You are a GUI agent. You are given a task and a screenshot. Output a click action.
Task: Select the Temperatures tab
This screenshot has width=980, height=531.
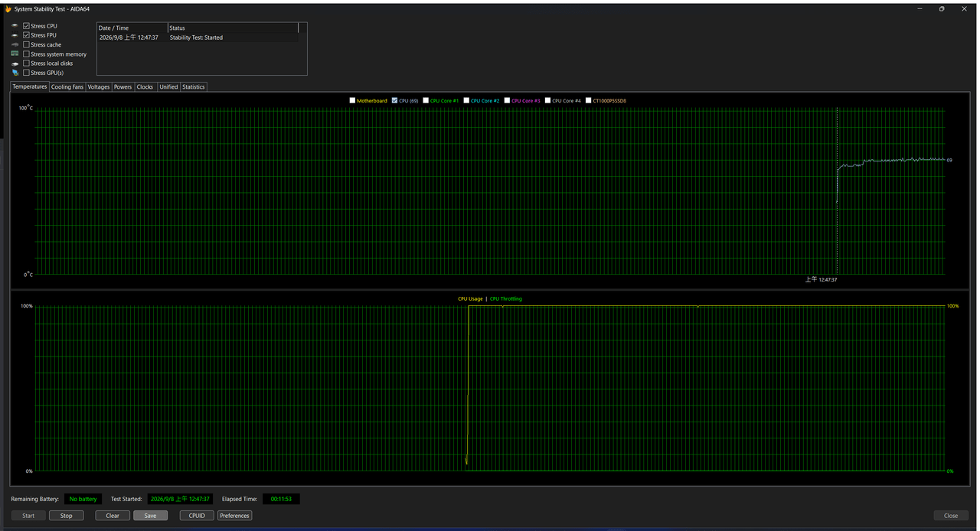point(30,86)
